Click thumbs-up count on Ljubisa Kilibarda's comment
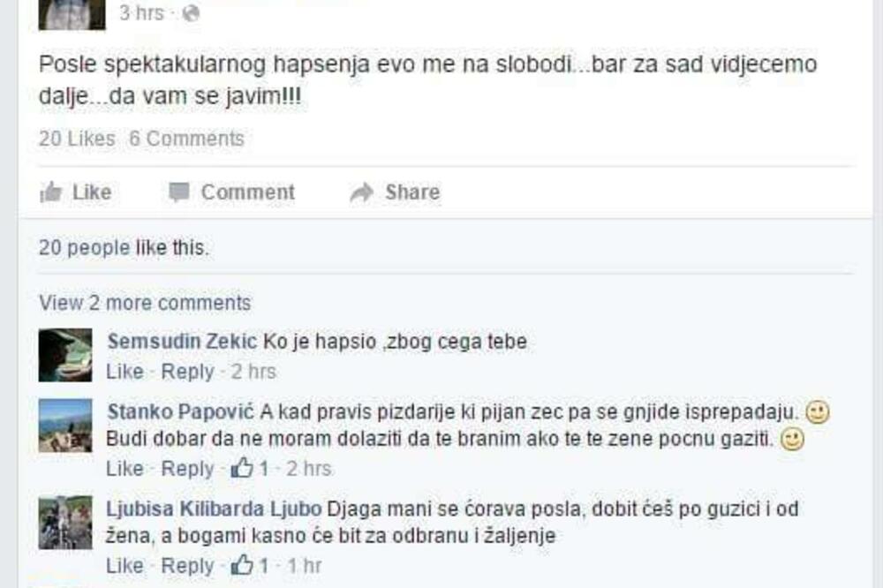The width and height of the screenshot is (883, 588). point(250,566)
